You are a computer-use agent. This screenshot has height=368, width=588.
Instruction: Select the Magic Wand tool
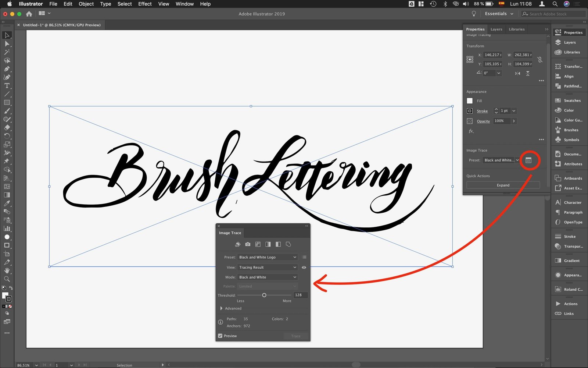pyautogui.click(x=7, y=52)
